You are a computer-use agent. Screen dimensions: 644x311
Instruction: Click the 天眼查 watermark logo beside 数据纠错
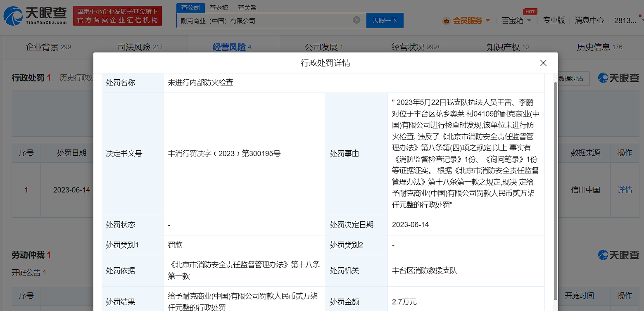coord(618,78)
